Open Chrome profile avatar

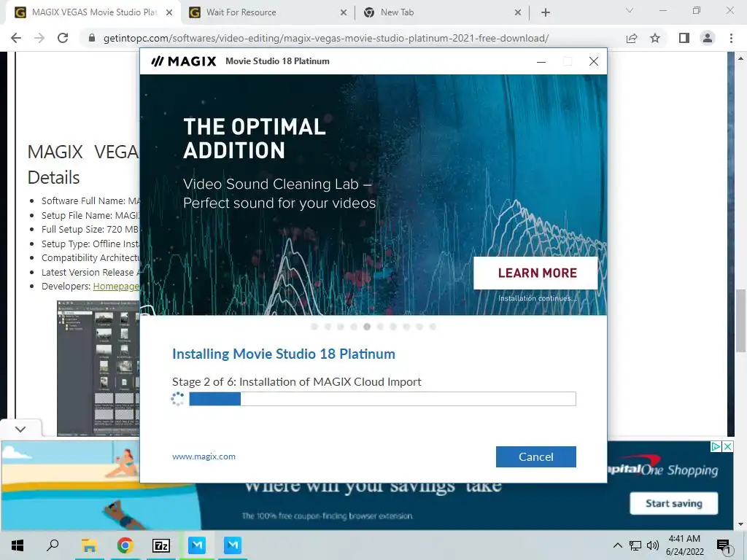(x=708, y=38)
